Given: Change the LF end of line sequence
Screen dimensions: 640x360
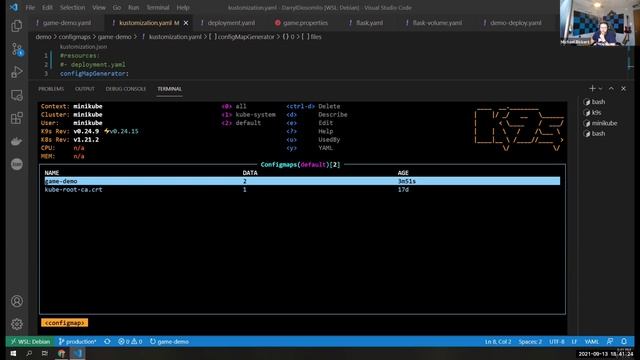Looking at the screenshot, I should pyautogui.click(x=574, y=342).
